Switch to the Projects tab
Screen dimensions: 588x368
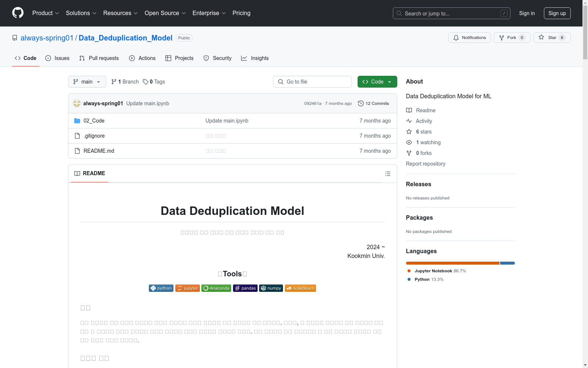(179, 58)
